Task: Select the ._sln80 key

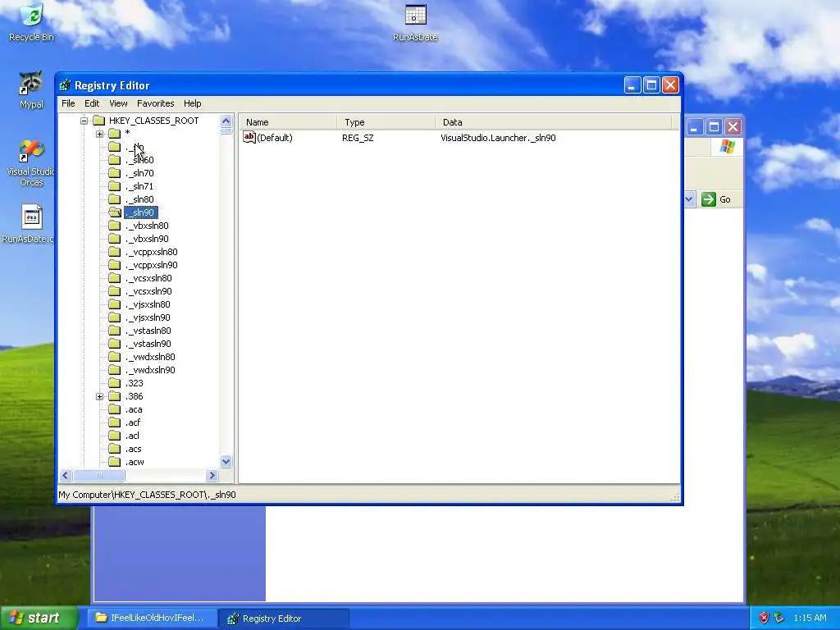Action: (139, 199)
